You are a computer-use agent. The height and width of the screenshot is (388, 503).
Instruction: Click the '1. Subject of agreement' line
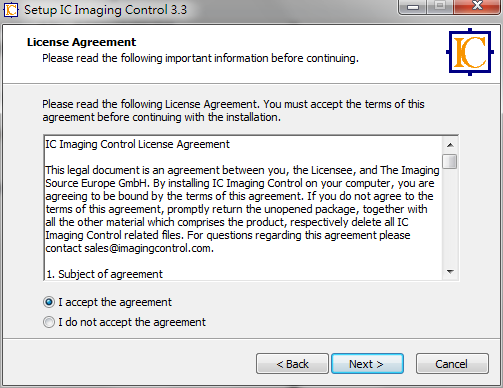coord(104,274)
